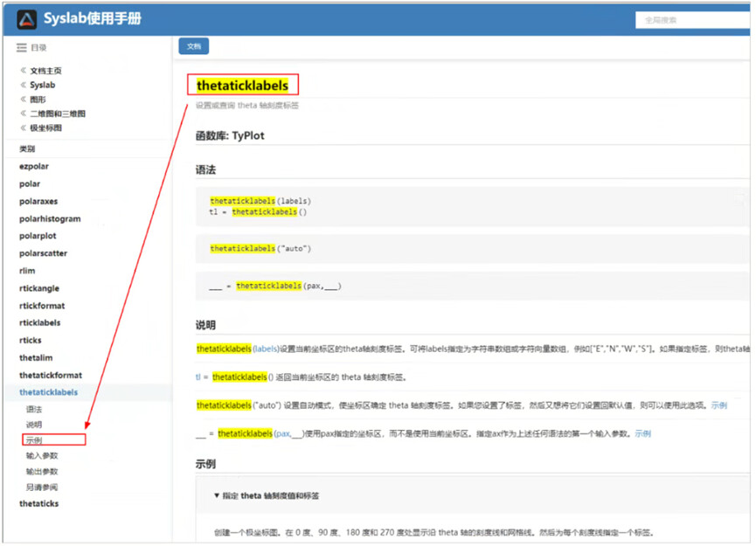Jump to 语法 subsection in sidebar
The image size is (756, 546).
coord(34,409)
